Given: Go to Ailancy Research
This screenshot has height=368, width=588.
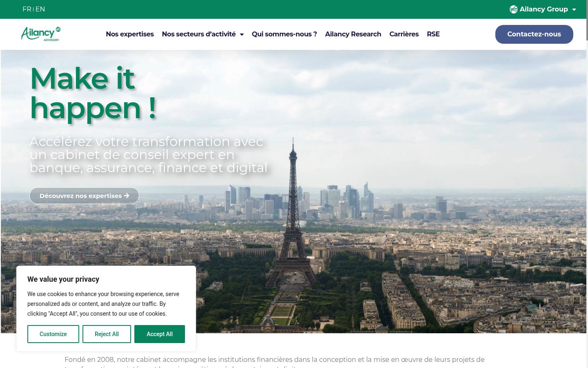Looking at the screenshot, I should click(x=353, y=34).
